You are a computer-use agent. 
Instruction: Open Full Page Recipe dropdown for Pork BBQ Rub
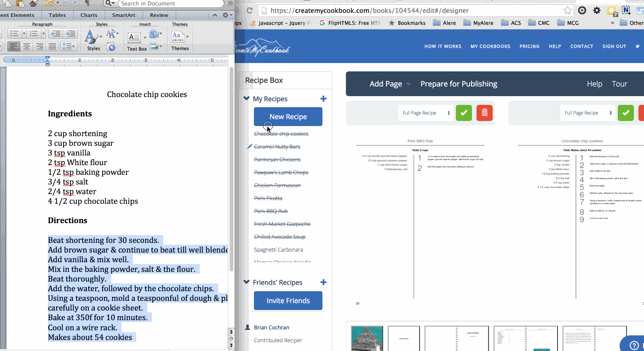tap(426, 113)
